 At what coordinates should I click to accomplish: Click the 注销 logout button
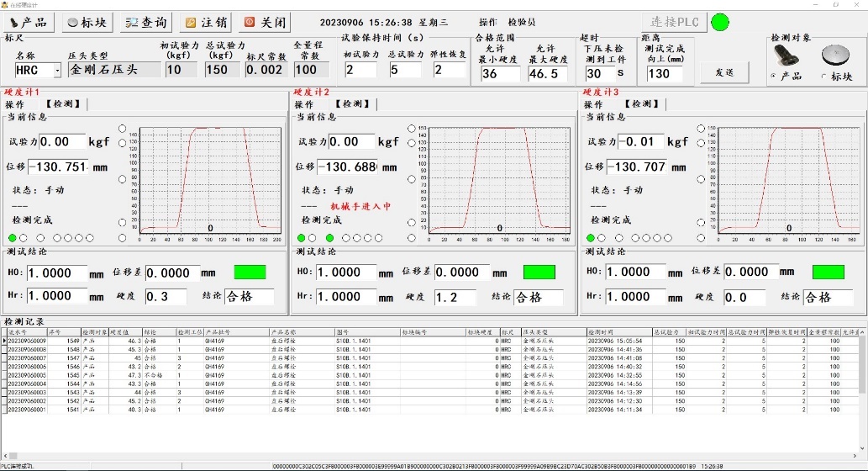[205, 23]
